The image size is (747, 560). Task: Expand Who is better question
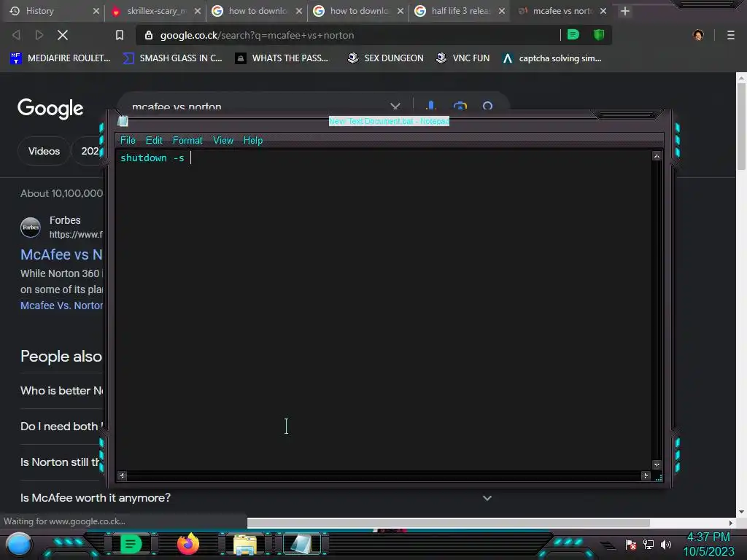coord(61,391)
